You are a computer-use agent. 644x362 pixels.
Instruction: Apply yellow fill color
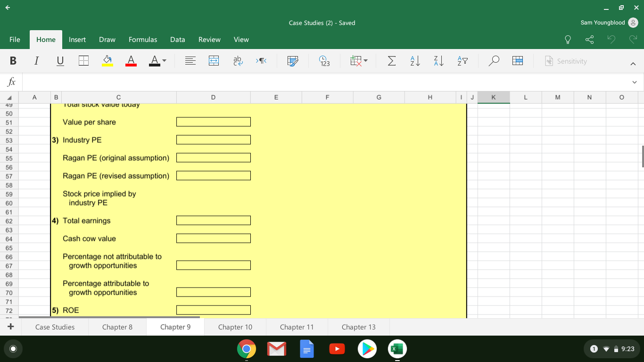tap(107, 61)
